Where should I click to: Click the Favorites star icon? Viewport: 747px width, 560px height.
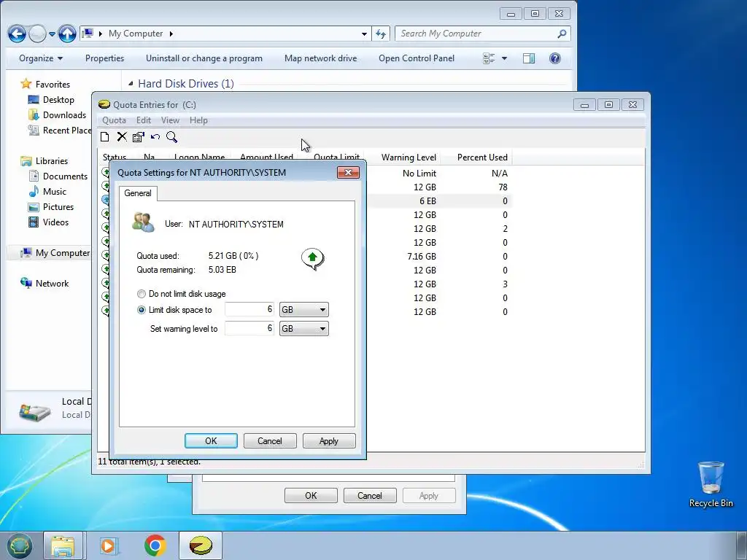pyautogui.click(x=26, y=85)
